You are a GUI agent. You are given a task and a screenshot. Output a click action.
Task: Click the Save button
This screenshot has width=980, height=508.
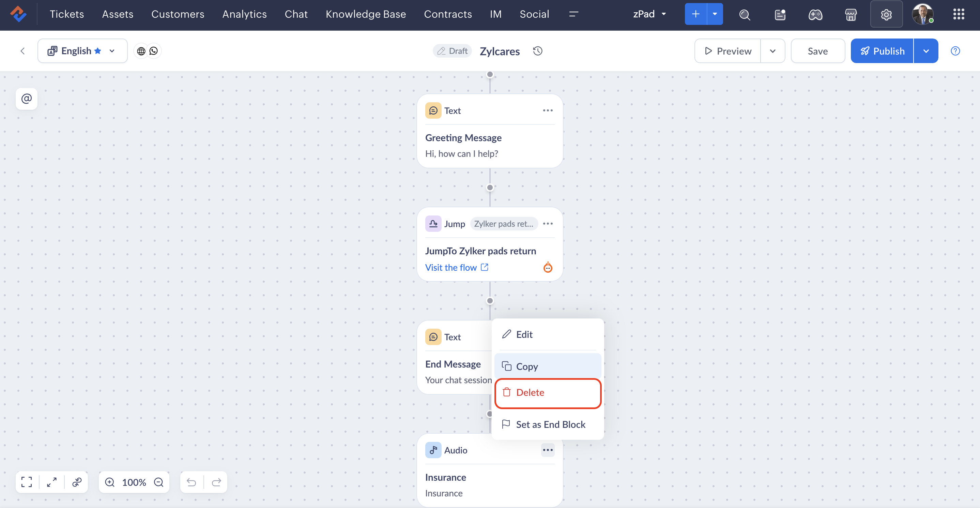[x=817, y=51]
